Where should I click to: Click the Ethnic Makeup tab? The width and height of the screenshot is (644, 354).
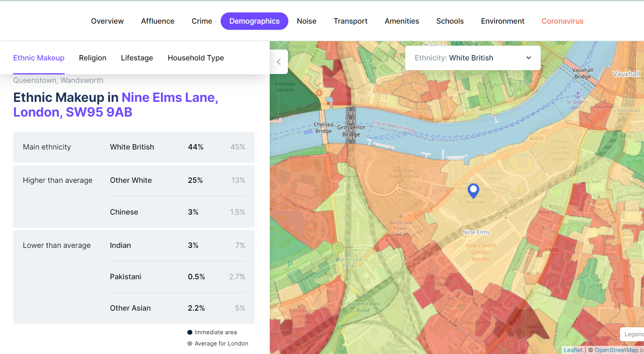tap(39, 58)
